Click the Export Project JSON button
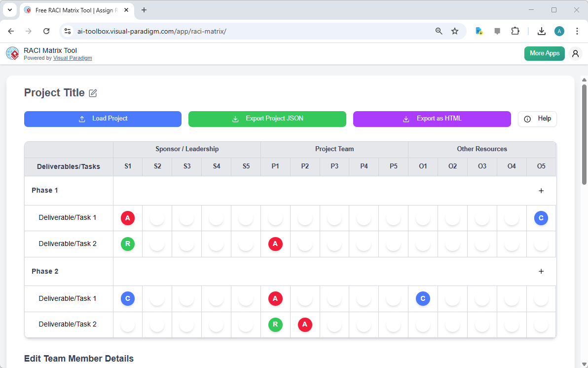588x368 pixels. [x=267, y=119]
